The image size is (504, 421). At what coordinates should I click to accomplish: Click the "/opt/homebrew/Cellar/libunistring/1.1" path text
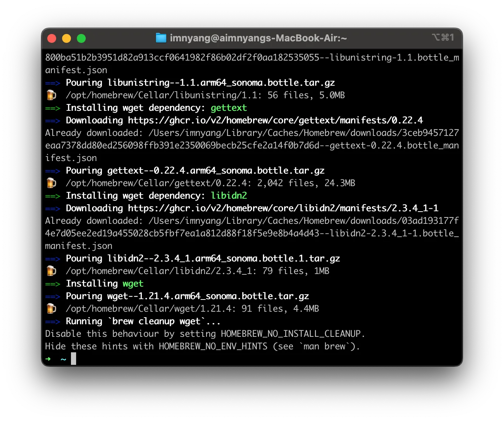tap(161, 95)
